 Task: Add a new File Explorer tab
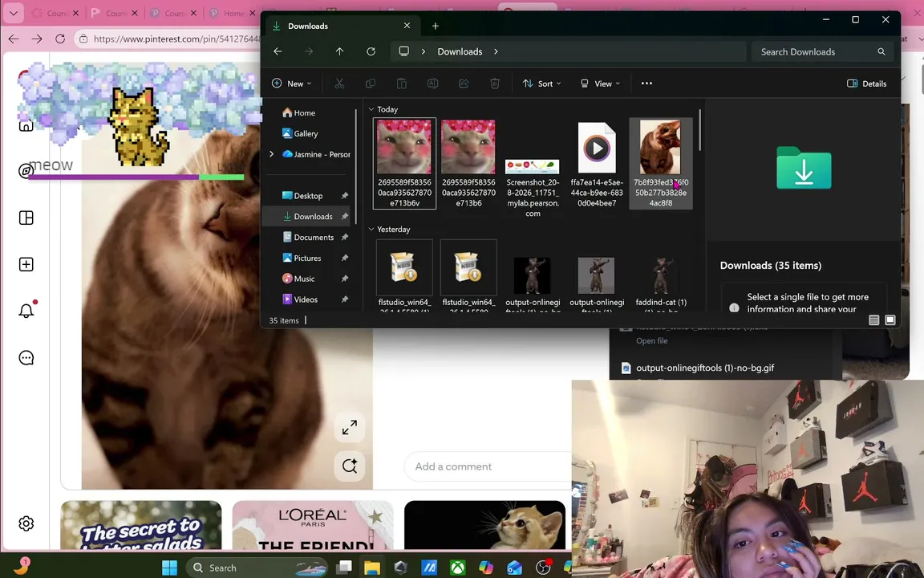pyautogui.click(x=435, y=26)
